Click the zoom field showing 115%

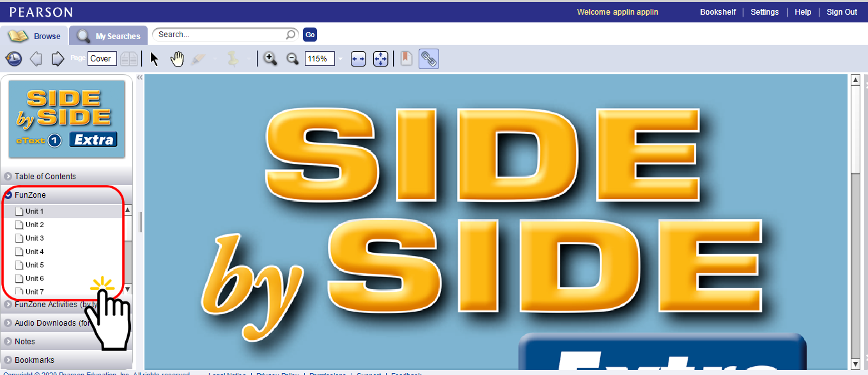tap(320, 59)
